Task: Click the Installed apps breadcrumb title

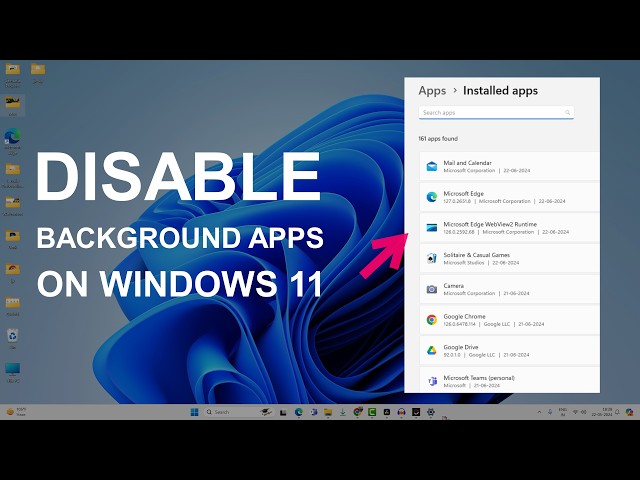Action: tap(500, 91)
